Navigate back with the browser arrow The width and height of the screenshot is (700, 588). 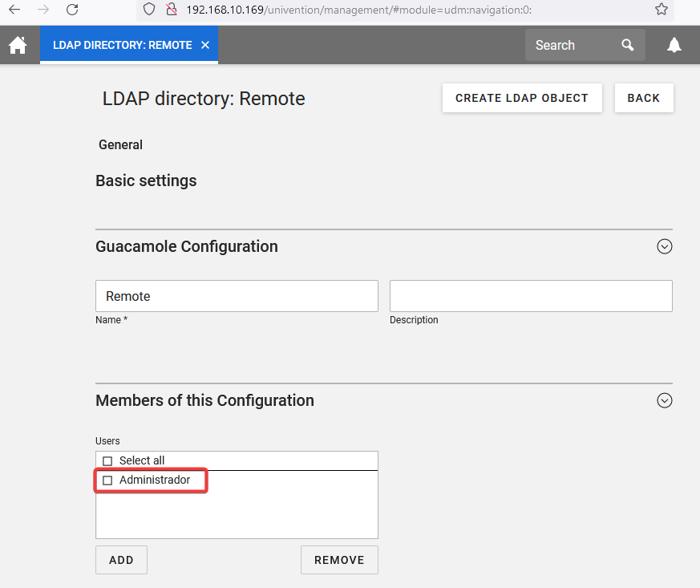[14, 10]
